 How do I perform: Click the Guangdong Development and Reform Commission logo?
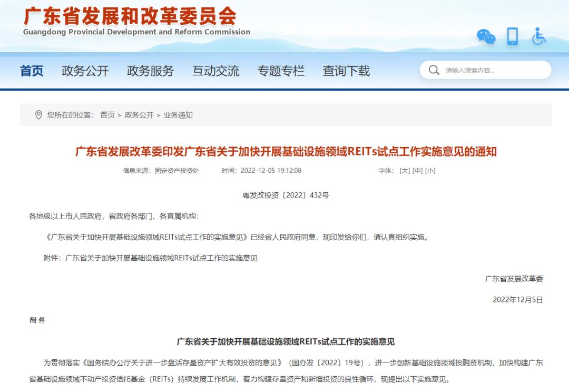coord(129,21)
